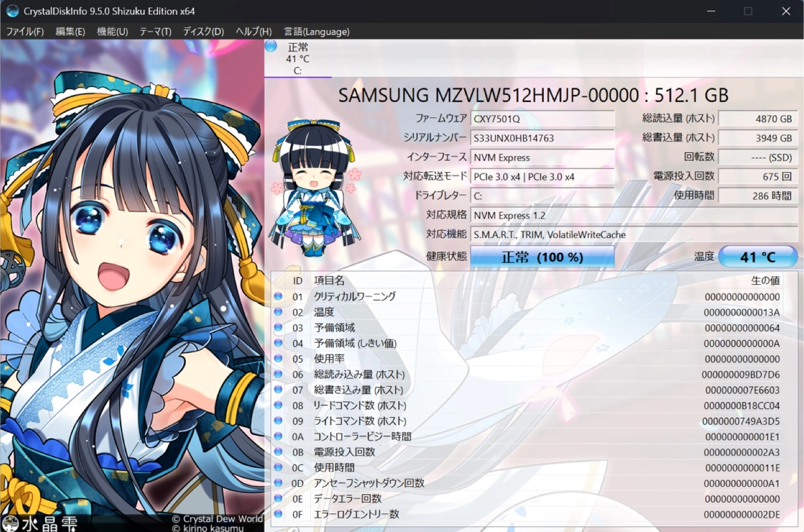Click the drive letter field C:
The width and height of the screenshot is (804, 532).
click(x=543, y=196)
